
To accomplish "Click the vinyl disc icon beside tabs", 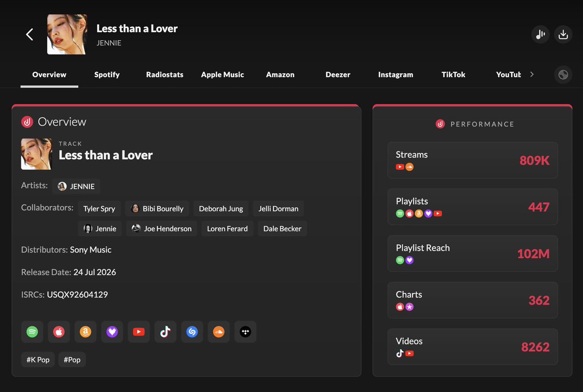I will pos(563,74).
